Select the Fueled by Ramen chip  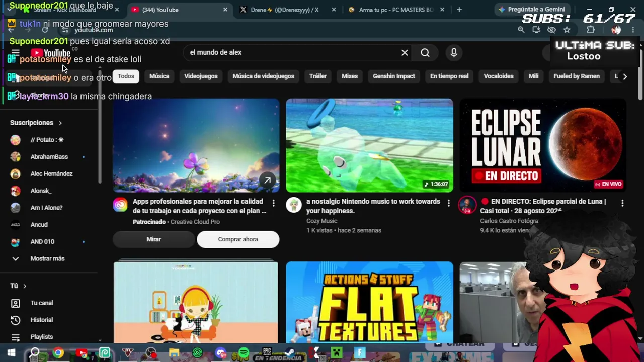tap(577, 76)
